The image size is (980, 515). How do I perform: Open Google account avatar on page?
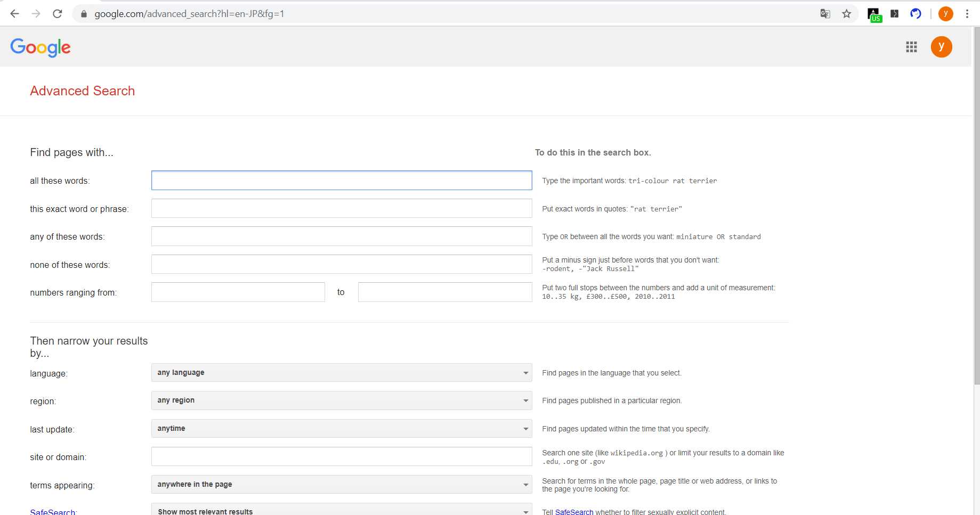click(941, 47)
